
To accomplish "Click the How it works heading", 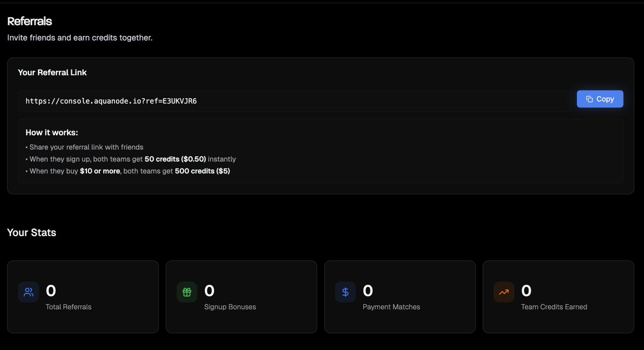I will tap(52, 133).
